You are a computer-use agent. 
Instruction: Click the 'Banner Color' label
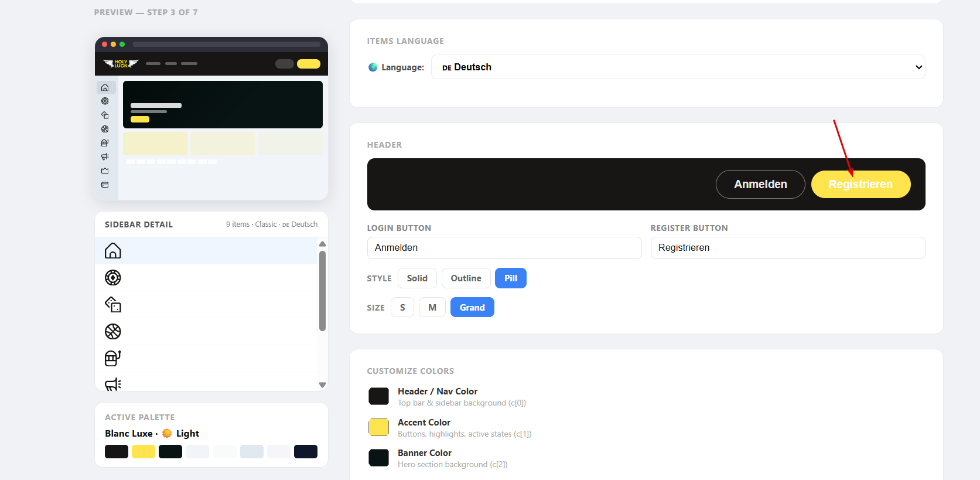pos(425,453)
